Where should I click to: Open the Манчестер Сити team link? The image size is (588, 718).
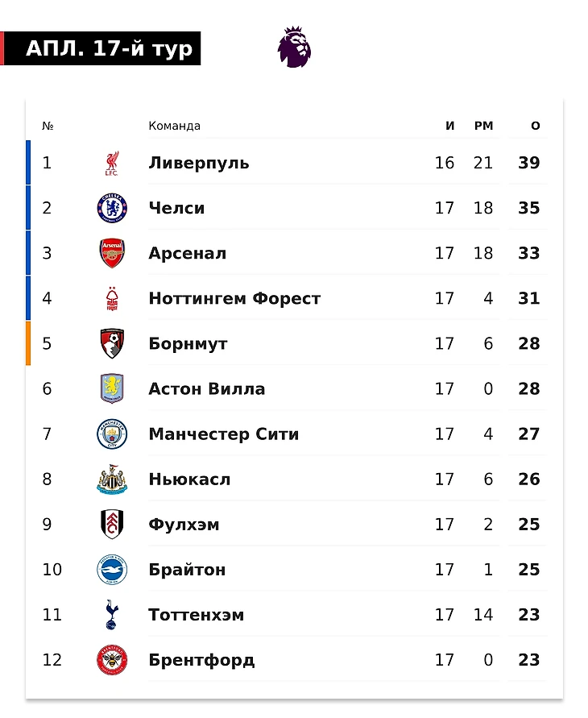pos(223,434)
